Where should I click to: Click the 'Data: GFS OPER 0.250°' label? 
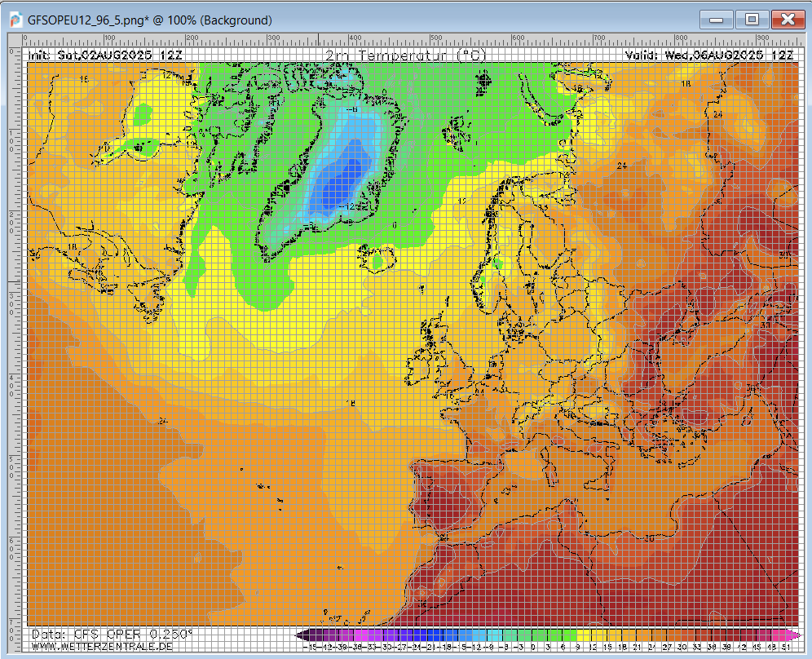point(112,634)
